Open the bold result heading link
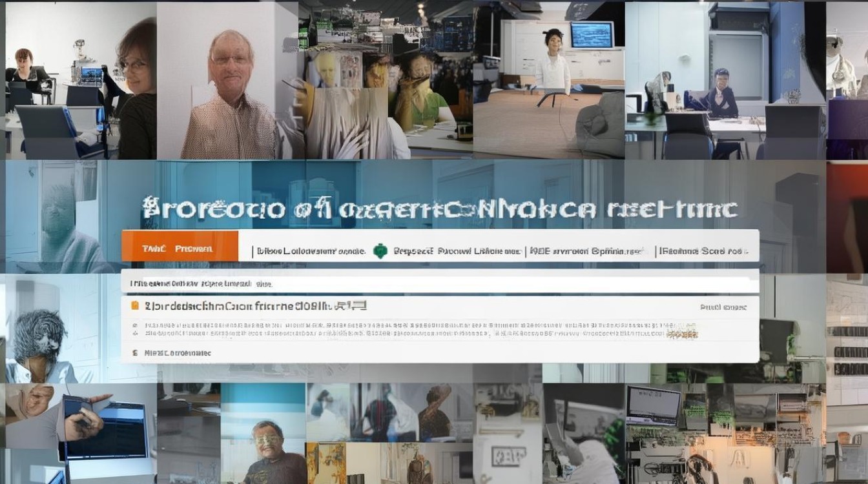 (256, 306)
